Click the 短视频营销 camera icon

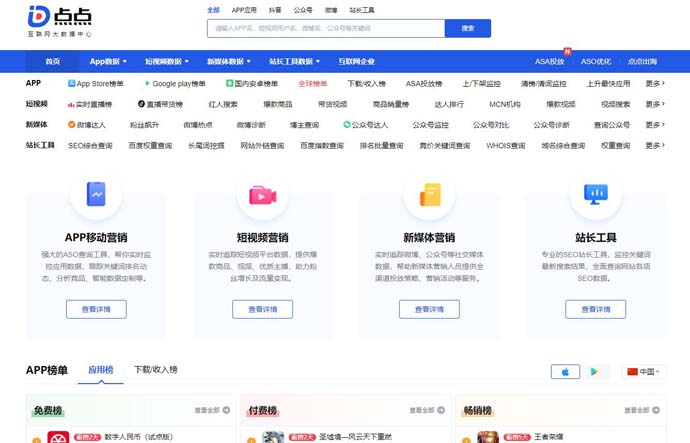pos(263,195)
